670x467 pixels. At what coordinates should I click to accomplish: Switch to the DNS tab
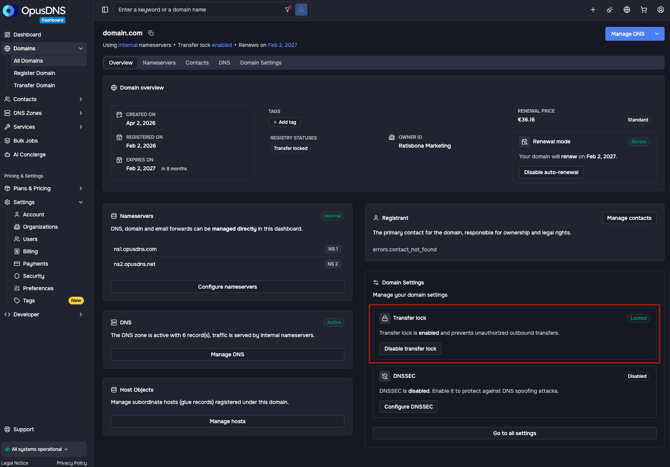(224, 63)
